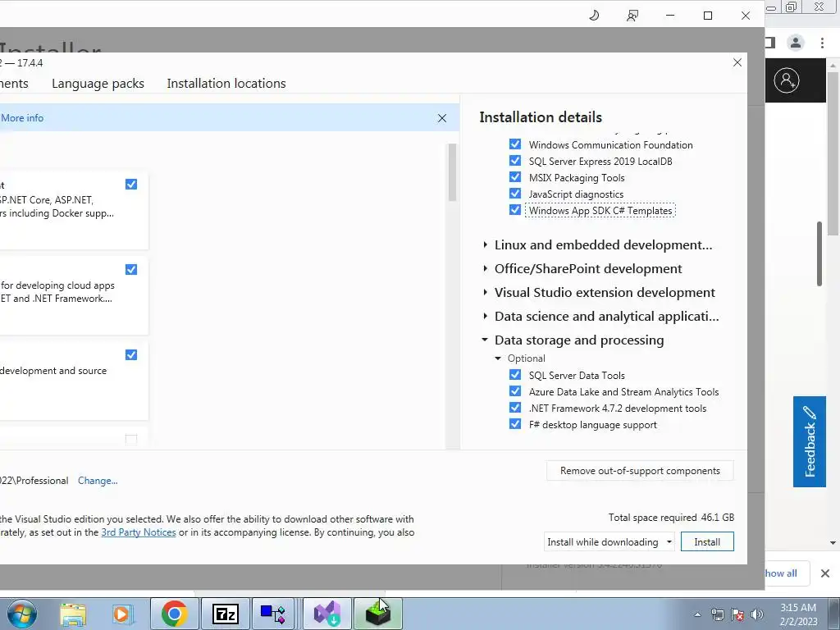Viewport: 840px width, 630px height.
Task: Uncheck SQL Server Data Tools
Action: point(515,375)
